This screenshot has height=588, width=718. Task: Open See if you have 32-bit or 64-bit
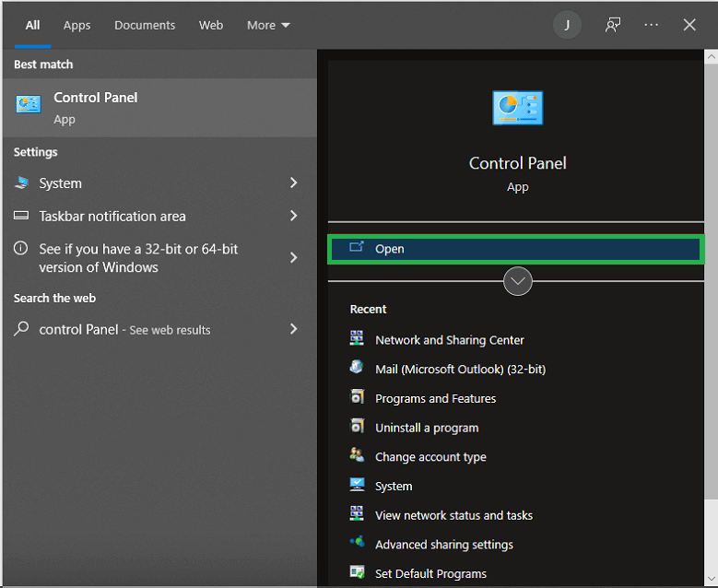(x=159, y=258)
